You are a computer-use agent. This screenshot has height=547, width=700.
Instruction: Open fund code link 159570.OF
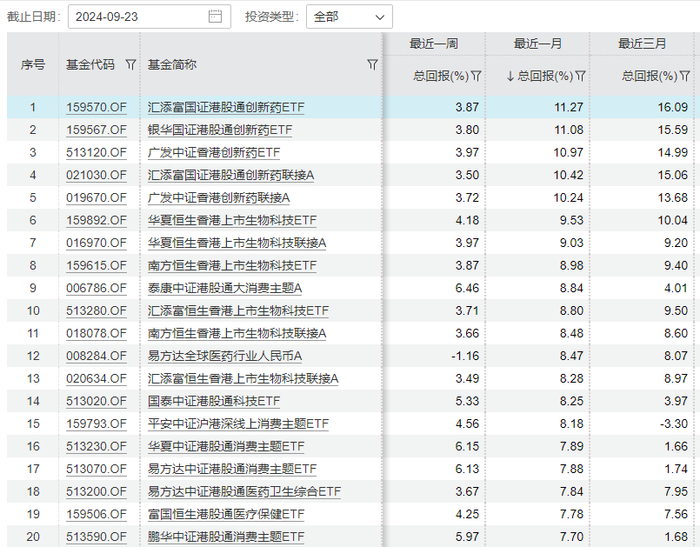tap(96, 107)
